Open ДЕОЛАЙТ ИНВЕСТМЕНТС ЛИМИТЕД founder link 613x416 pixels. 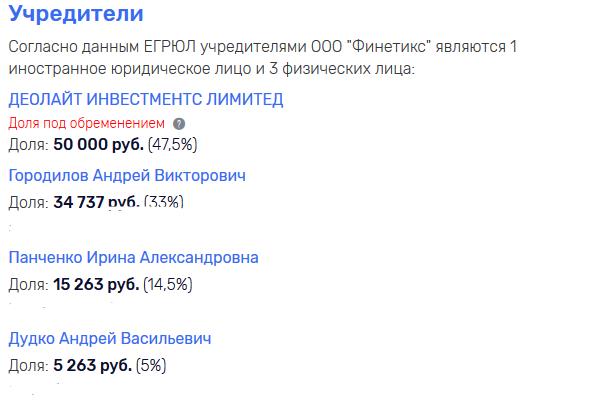(146, 99)
